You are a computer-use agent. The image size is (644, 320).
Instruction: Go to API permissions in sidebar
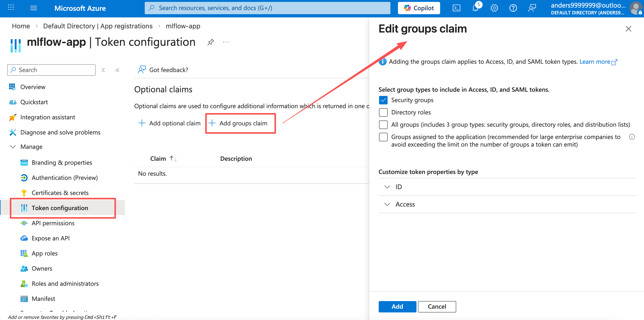(53, 223)
